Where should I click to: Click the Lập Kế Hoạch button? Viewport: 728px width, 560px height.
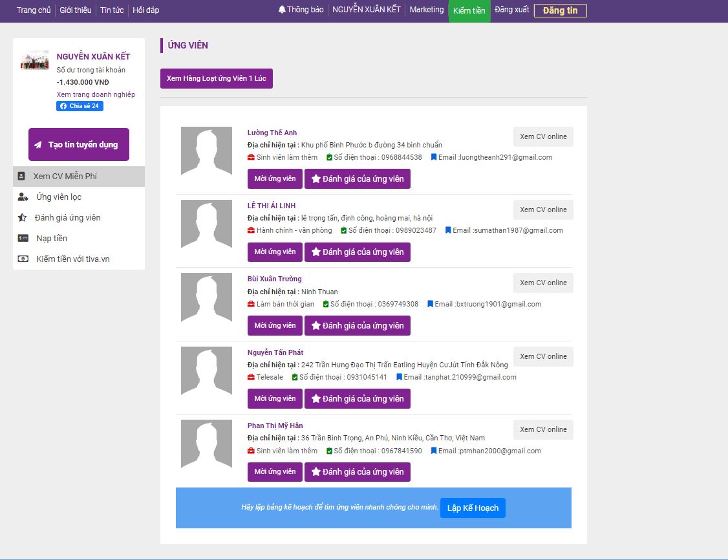coord(473,508)
